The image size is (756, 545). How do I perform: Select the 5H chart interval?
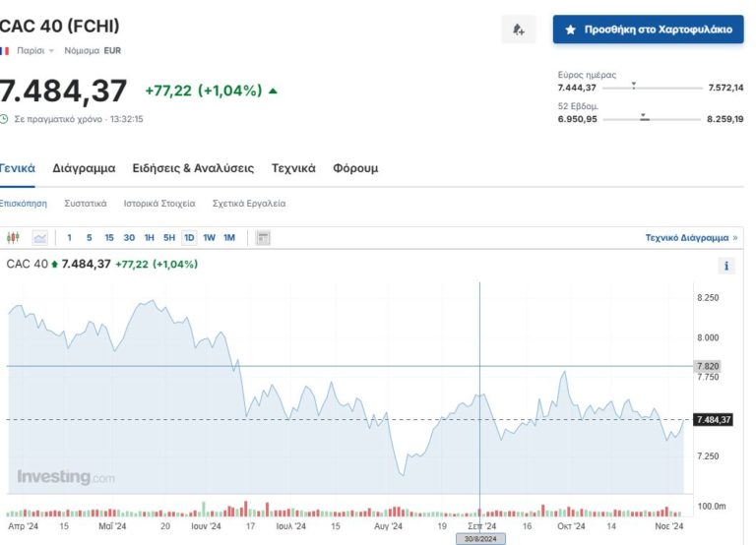[169, 237]
